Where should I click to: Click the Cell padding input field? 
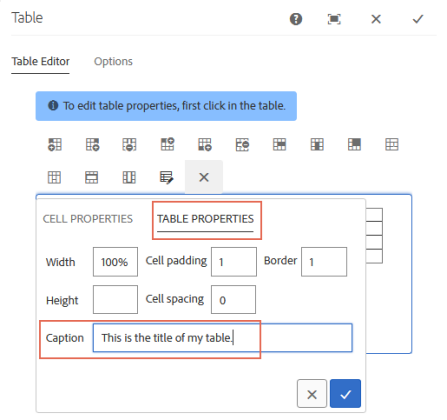pyautogui.click(x=234, y=262)
